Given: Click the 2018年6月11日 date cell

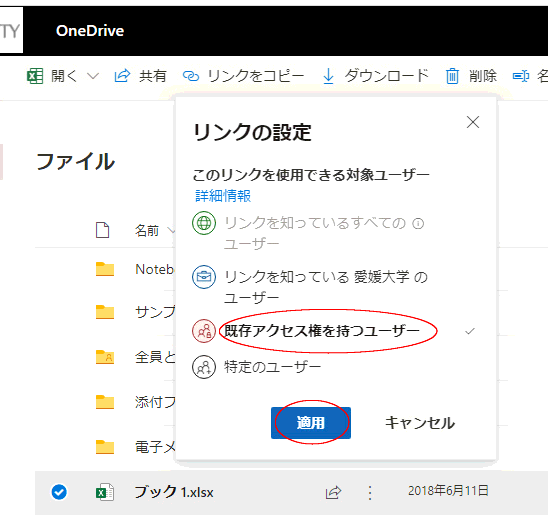Looking at the screenshot, I should (x=448, y=491).
